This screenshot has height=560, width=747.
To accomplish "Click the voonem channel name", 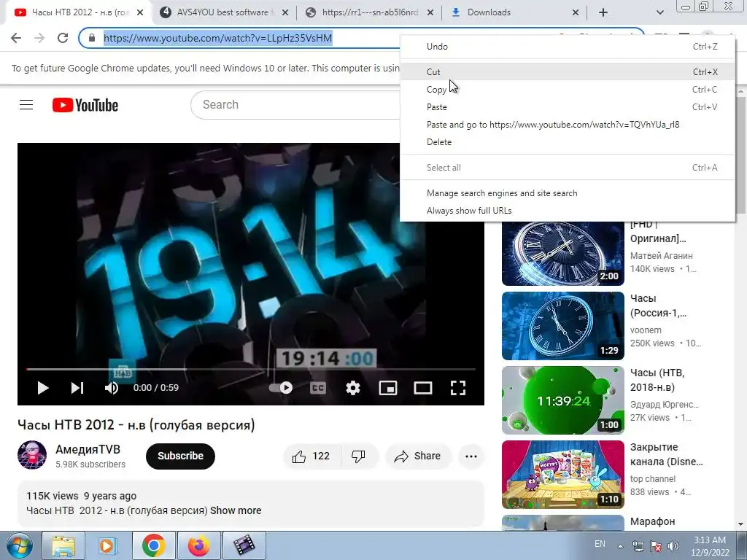I will point(646,330).
